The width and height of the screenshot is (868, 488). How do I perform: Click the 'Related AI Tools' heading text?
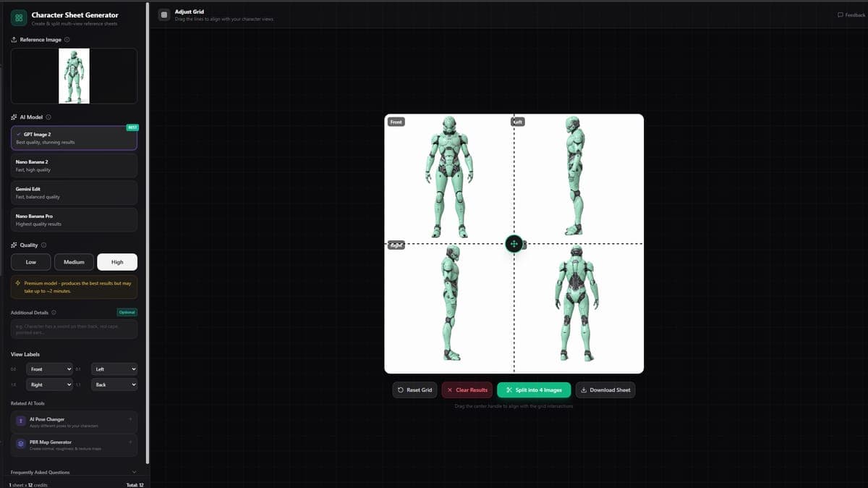coord(27,403)
